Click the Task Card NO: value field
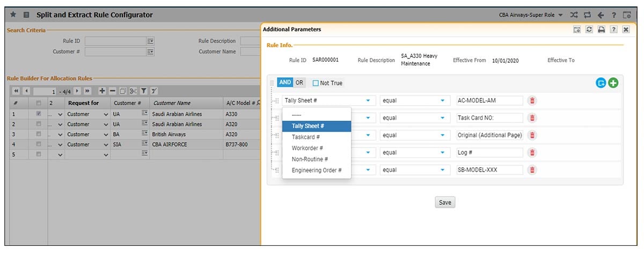 (489, 118)
